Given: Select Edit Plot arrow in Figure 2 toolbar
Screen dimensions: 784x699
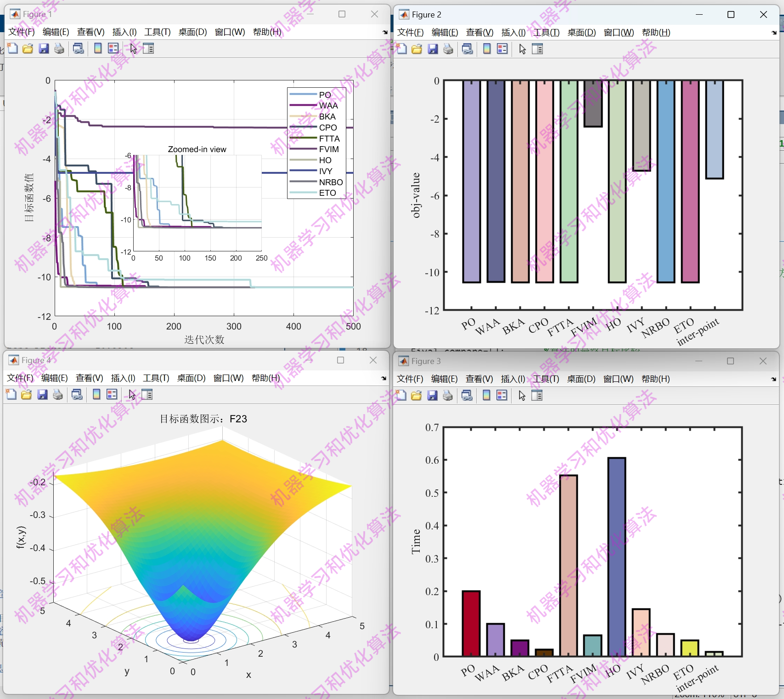Looking at the screenshot, I should point(522,49).
